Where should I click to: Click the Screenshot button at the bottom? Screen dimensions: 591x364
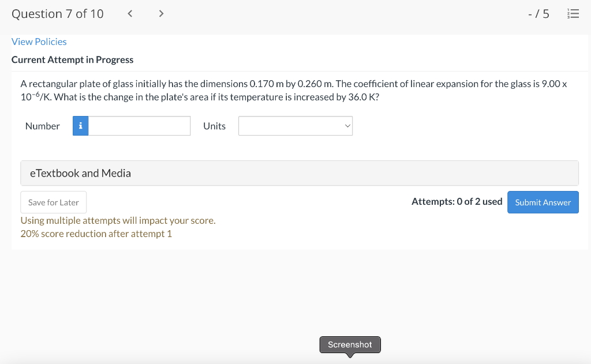pos(350,344)
